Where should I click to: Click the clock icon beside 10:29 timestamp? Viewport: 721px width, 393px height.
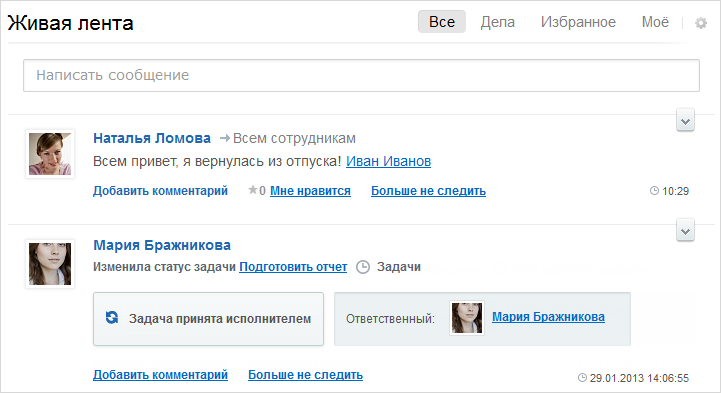click(654, 190)
